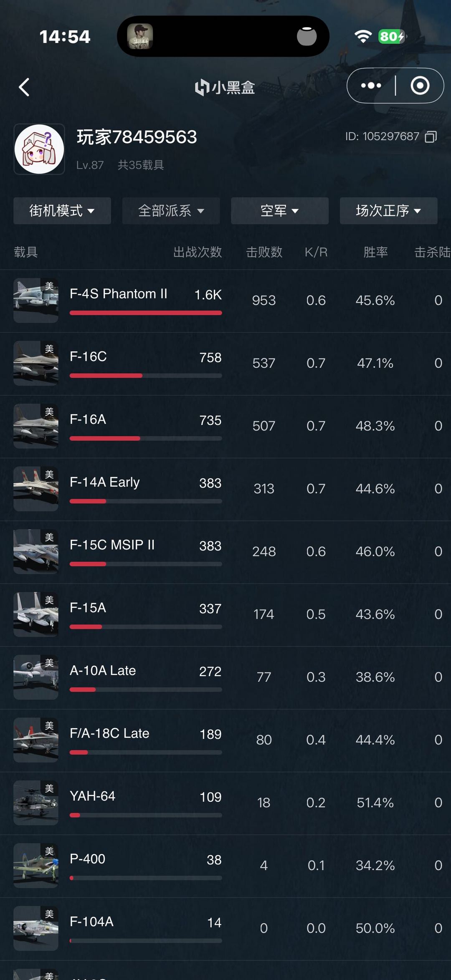Viewport: 451px width, 980px height.
Task: Open the 场次正序 sort order dropdown
Action: [x=388, y=211]
